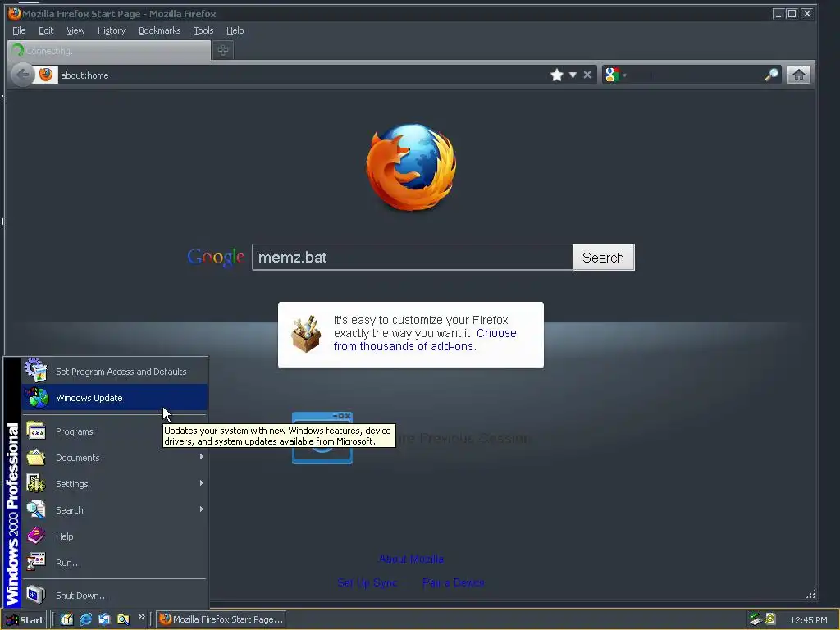
Task: Click the Search button next to memz.bat
Action: coord(603,257)
